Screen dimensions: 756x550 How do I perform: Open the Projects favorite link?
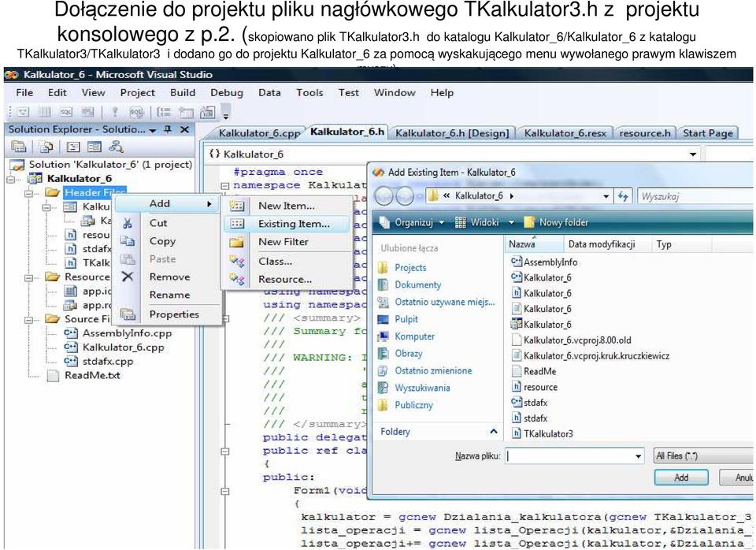pos(410,268)
